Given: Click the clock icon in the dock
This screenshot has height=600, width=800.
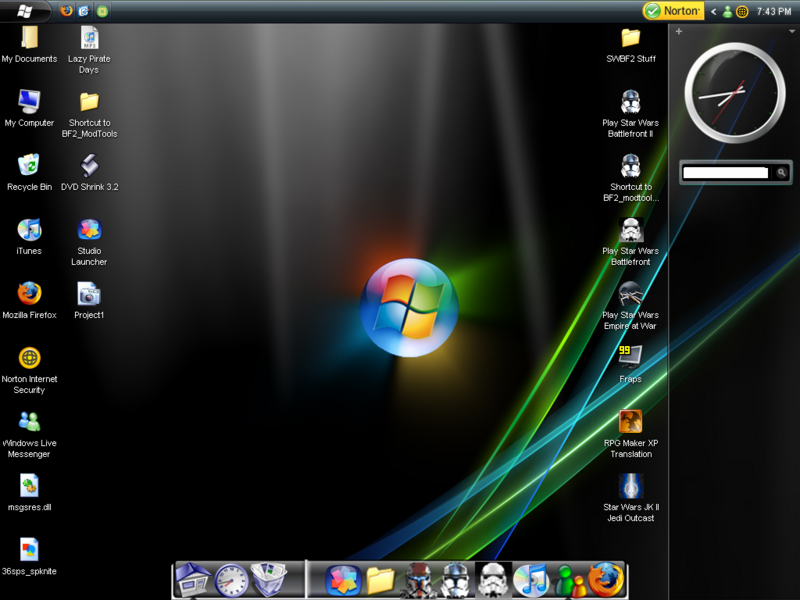Looking at the screenshot, I should (x=231, y=580).
